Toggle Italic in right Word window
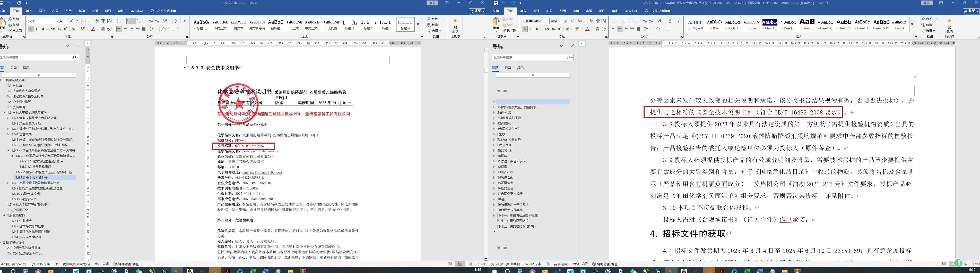Screen dimensions: 980x273 [x=531, y=29]
